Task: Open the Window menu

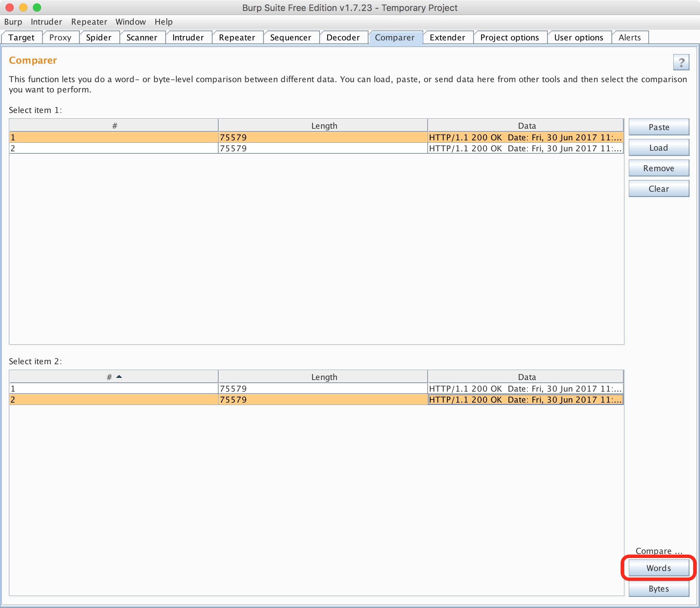Action: [x=130, y=22]
